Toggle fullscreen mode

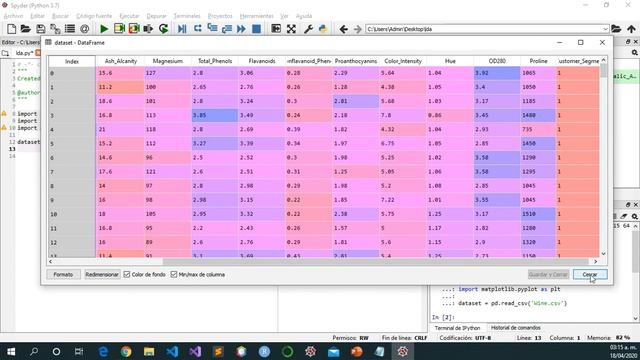click(291, 29)
